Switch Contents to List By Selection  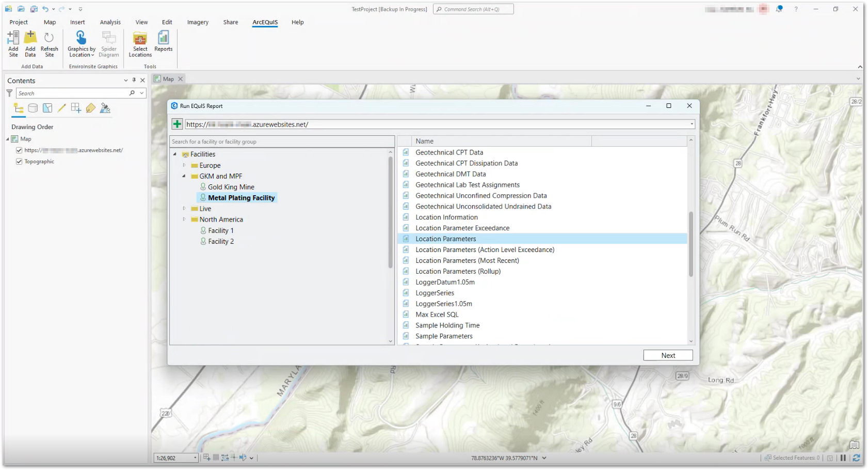pyautogui.click(x=47, y=108)
